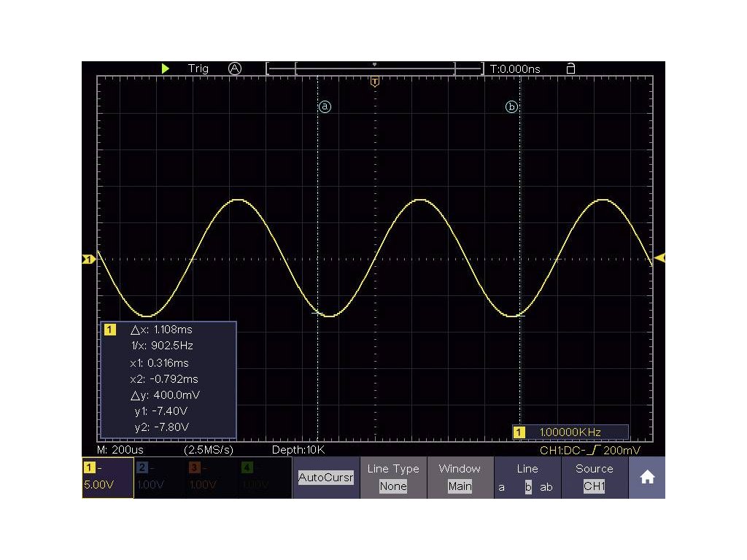Tap the Home icon in the menu bar
This screenshot has width=747, height=560.
[646, 478]
